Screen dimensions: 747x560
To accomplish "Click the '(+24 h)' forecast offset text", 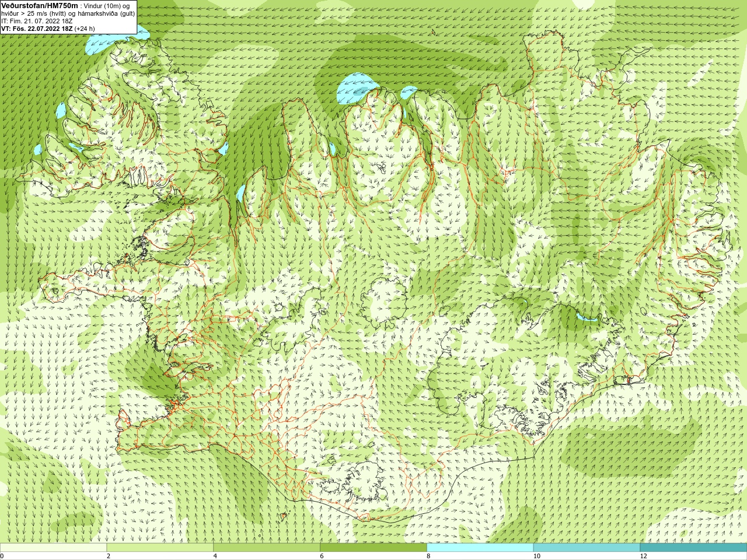I will coord(85,29).
